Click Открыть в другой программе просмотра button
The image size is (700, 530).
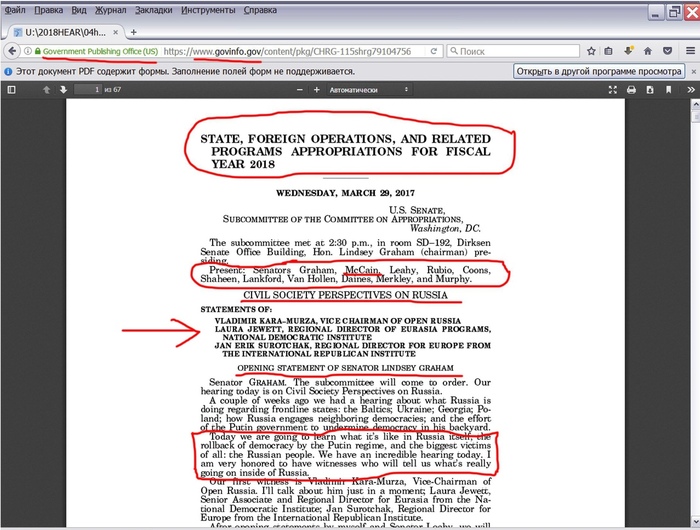(x=599, y=71)
